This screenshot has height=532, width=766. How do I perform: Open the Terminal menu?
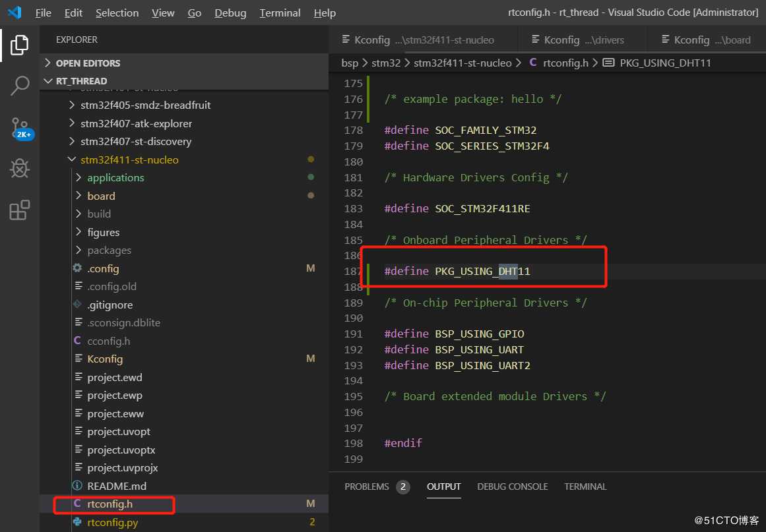click(x=279, y=13)
